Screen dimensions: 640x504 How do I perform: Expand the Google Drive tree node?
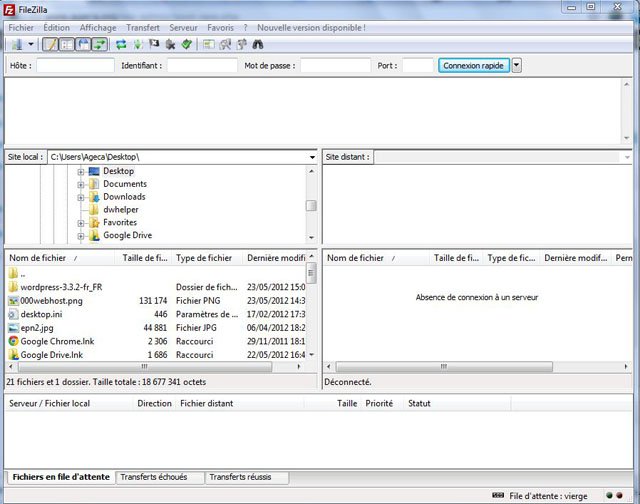[x=81, y=236]
